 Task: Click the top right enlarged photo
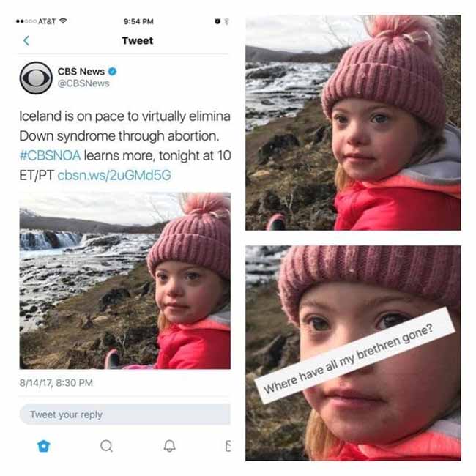[x=353, y=122]
